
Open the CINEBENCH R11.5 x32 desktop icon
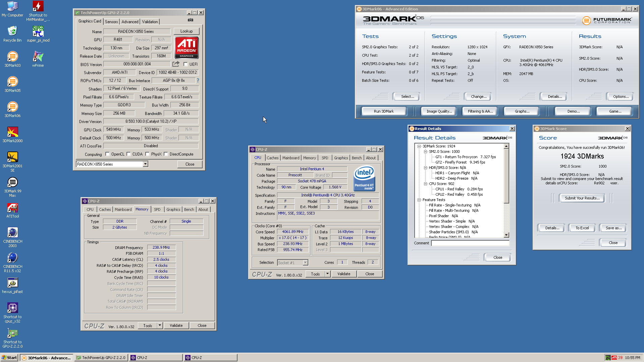pos(12,262)
